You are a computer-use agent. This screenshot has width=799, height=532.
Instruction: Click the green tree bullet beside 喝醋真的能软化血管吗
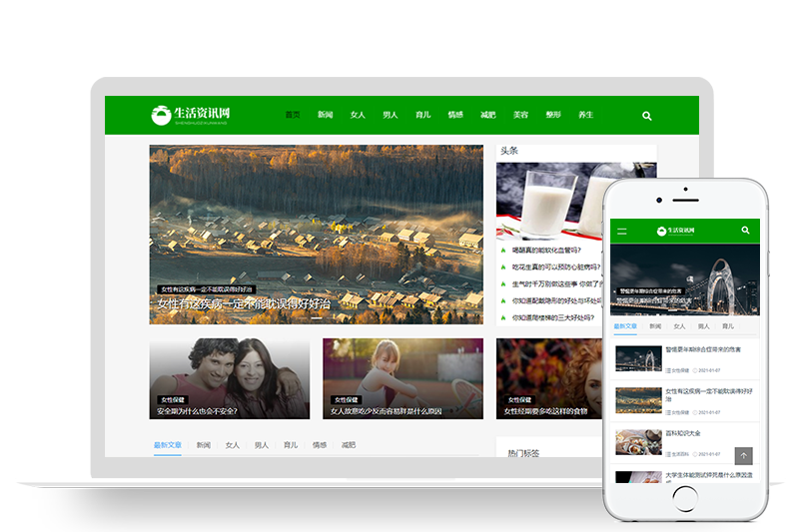click(503, 251)
